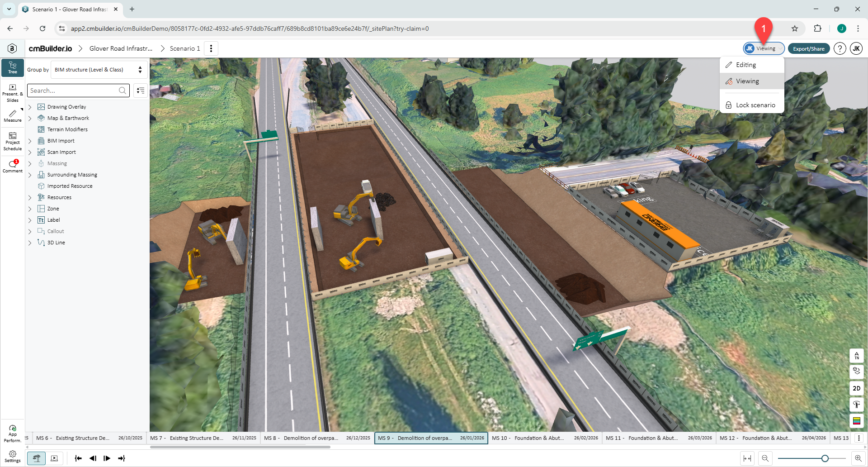The width and height of the screenshot is (868, 467).
Task: Expand the Drawing Overlay node
Action: [30, 107]
